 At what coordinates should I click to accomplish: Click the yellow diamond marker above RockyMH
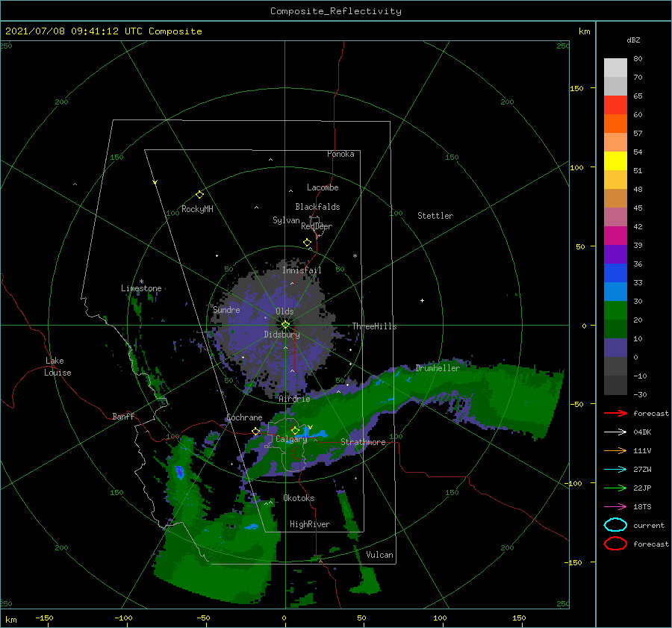click(199, 195)
